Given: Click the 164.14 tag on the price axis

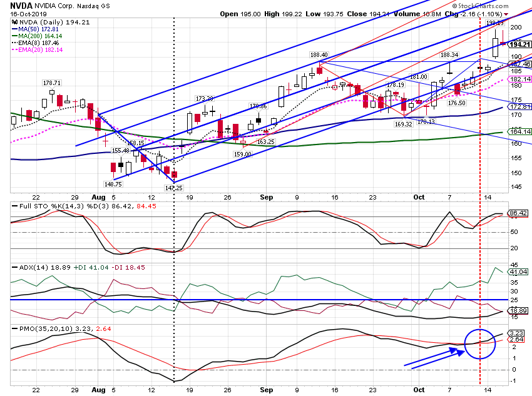Looking at the screenshot, I should 519,131.
